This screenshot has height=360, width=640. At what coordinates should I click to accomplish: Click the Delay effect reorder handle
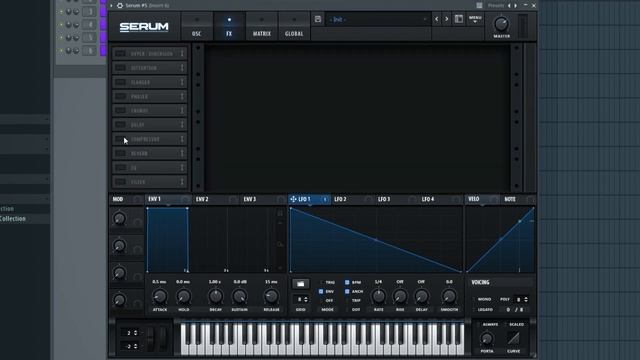tap(182, 124)
